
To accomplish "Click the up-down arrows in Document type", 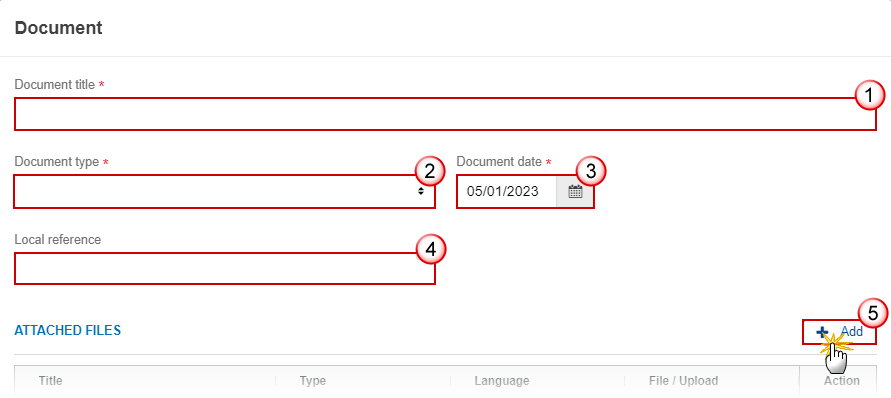I will coord(420,192).
